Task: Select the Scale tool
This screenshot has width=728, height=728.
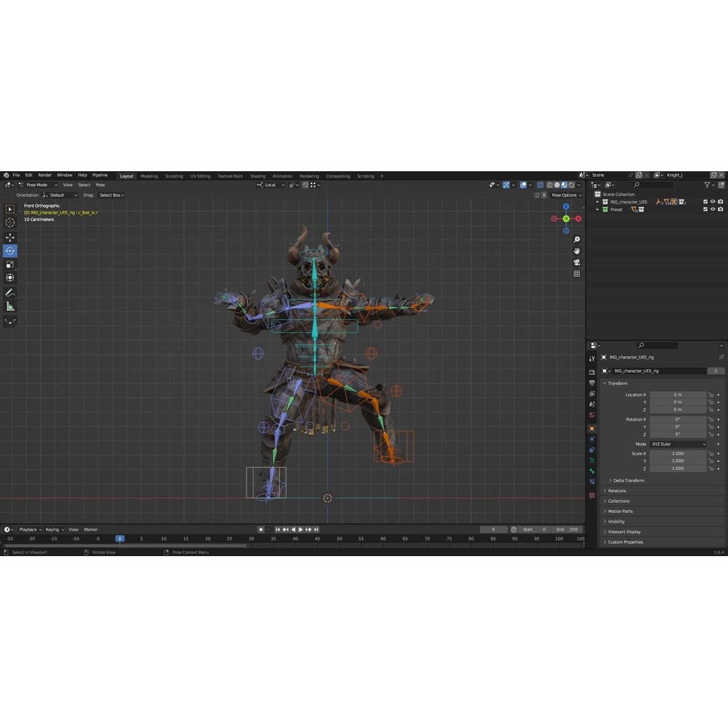Action: (9, 264)
